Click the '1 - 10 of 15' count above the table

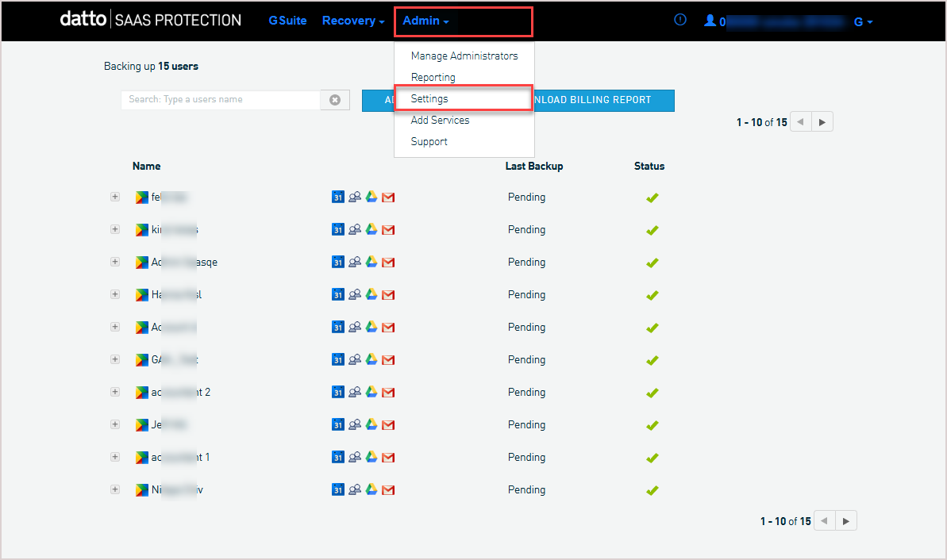(x=761, y=122)
